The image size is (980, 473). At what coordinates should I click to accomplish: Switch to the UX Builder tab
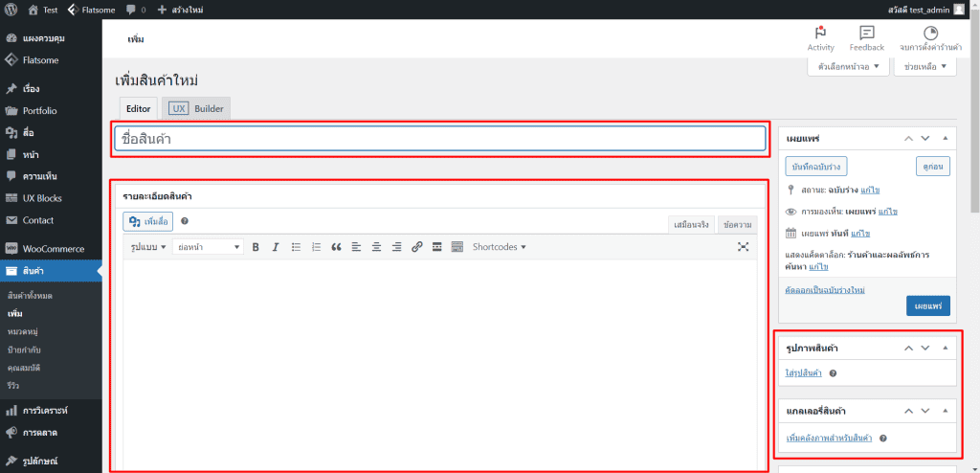pyautogui.click(x=196, y=108)
